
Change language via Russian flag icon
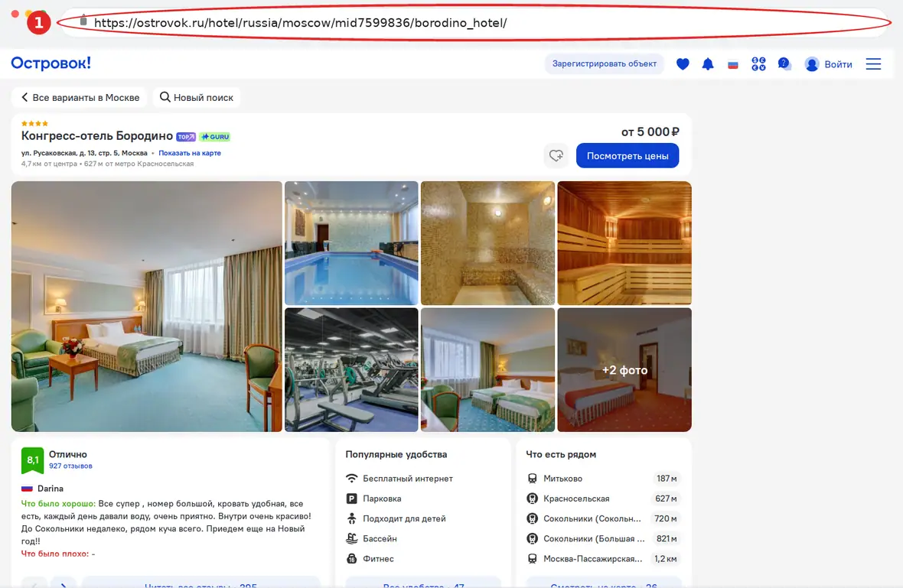pos(733,64)
